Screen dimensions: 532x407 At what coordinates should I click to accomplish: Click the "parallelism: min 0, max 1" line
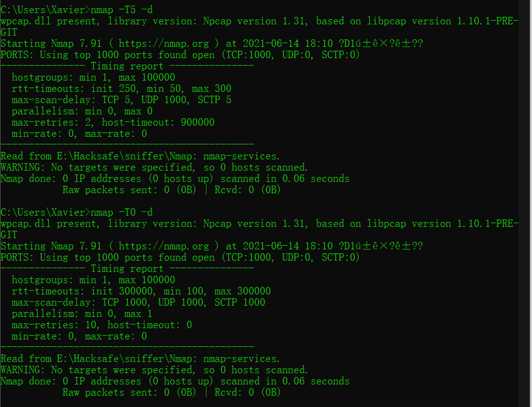(x=82, y=314)
